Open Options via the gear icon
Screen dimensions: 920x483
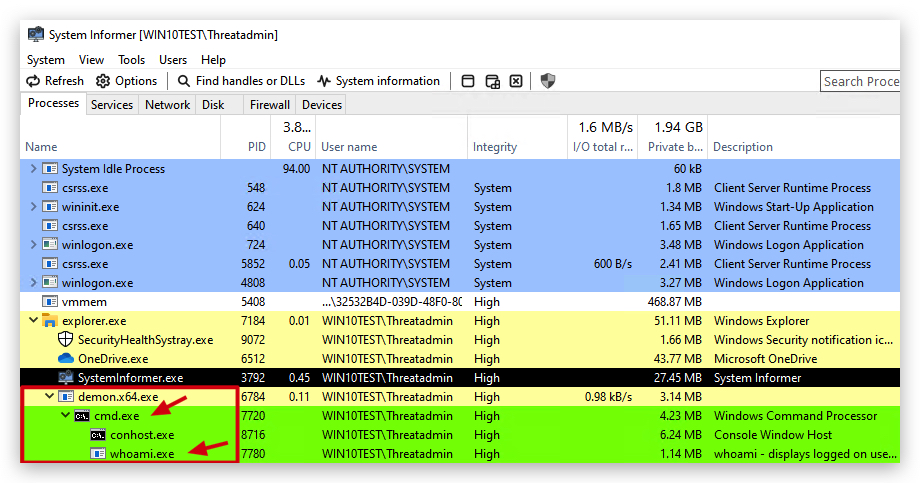(x=103, y=81)
